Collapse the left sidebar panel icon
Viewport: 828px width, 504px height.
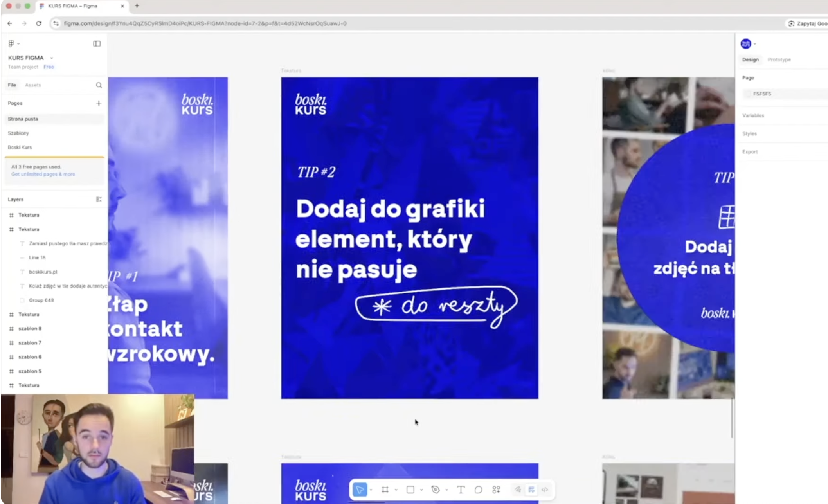coord(97,43)
